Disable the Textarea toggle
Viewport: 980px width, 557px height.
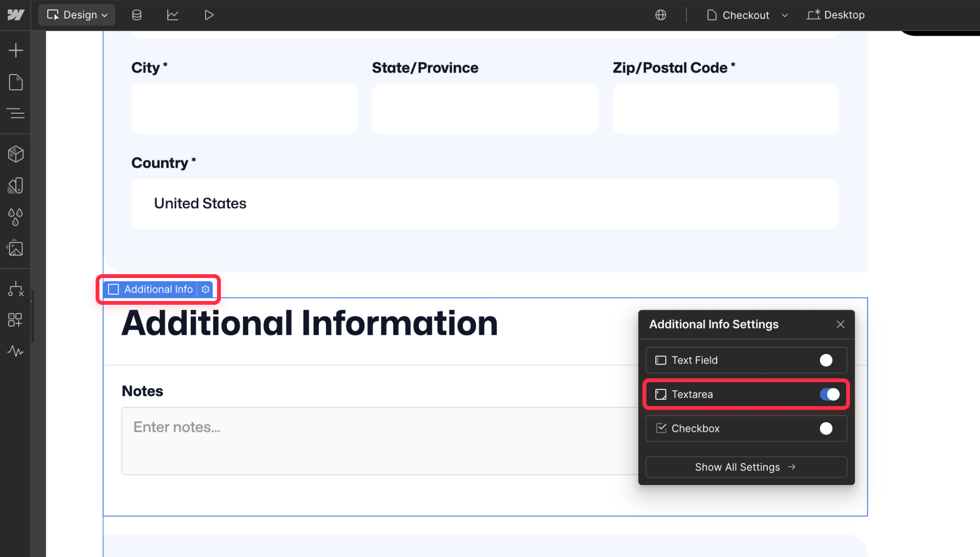click(x=830, y=395)
